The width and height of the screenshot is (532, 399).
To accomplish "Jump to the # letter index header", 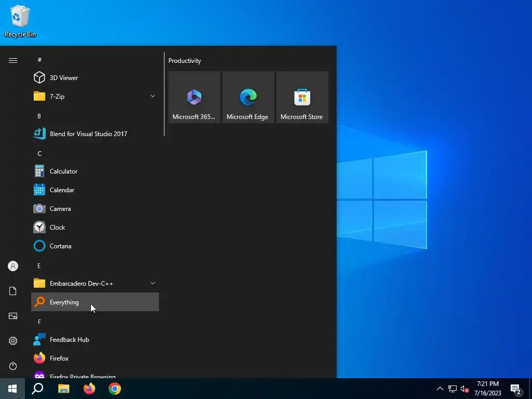I will (x=39, y=60).
